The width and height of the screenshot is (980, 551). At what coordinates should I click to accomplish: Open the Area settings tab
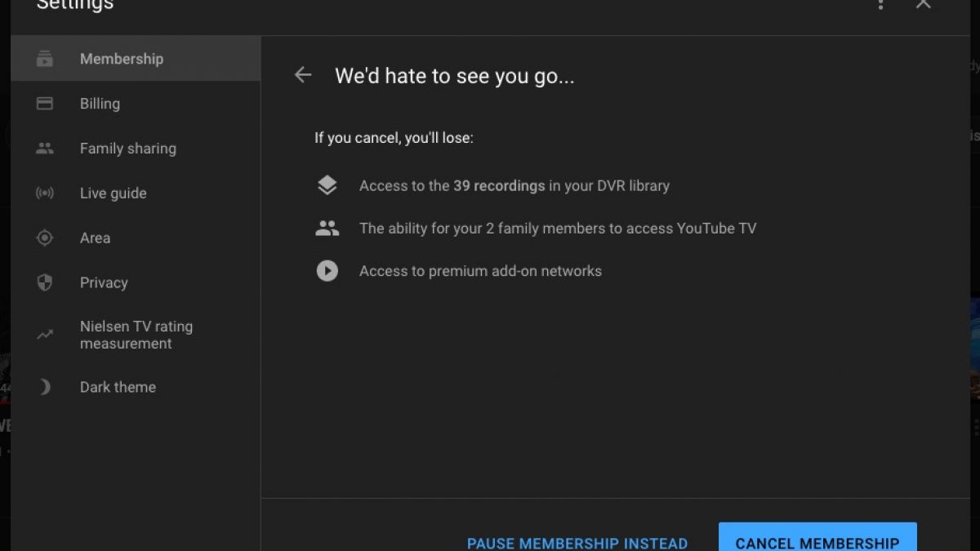[136, 238]
